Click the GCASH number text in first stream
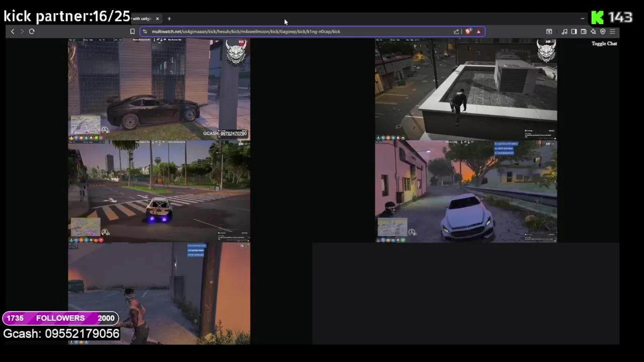 point(225,133)
